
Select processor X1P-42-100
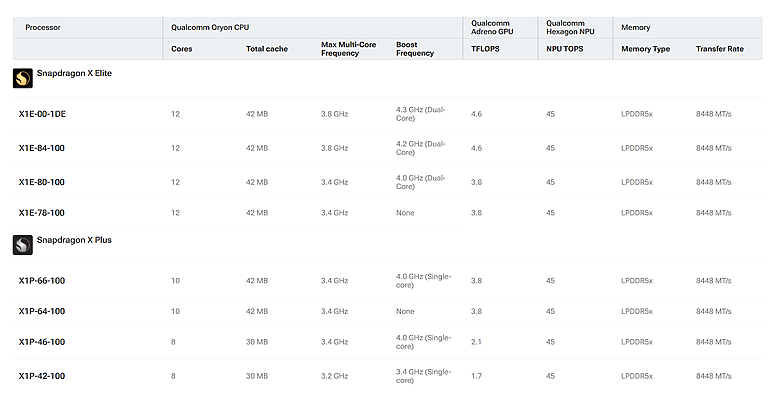[42, 376]
